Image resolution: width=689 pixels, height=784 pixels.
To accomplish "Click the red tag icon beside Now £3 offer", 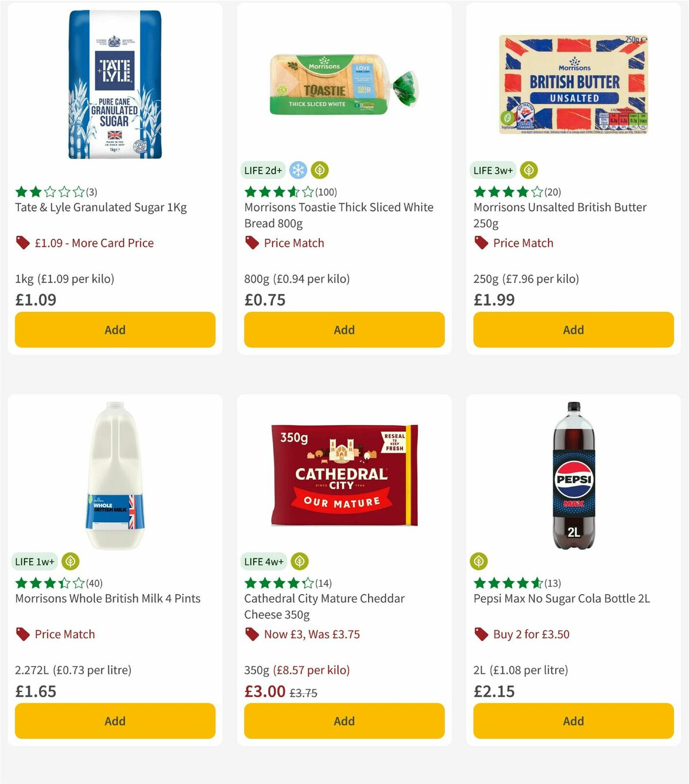I will coord(251,635).
